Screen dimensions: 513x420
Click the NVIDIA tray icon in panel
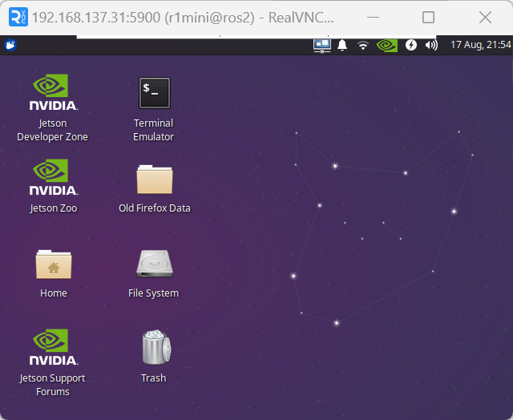click(387, 45)
